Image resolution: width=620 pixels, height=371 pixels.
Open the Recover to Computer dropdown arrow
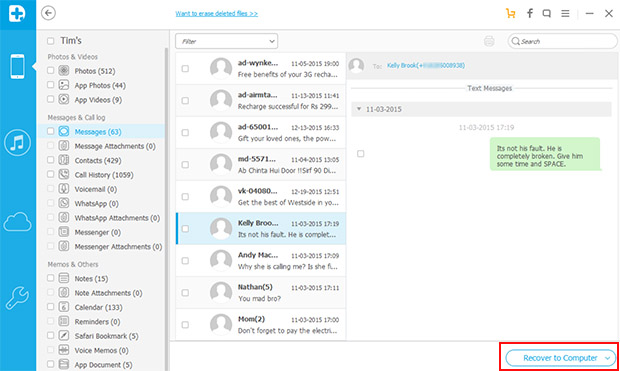click(607, 358)
